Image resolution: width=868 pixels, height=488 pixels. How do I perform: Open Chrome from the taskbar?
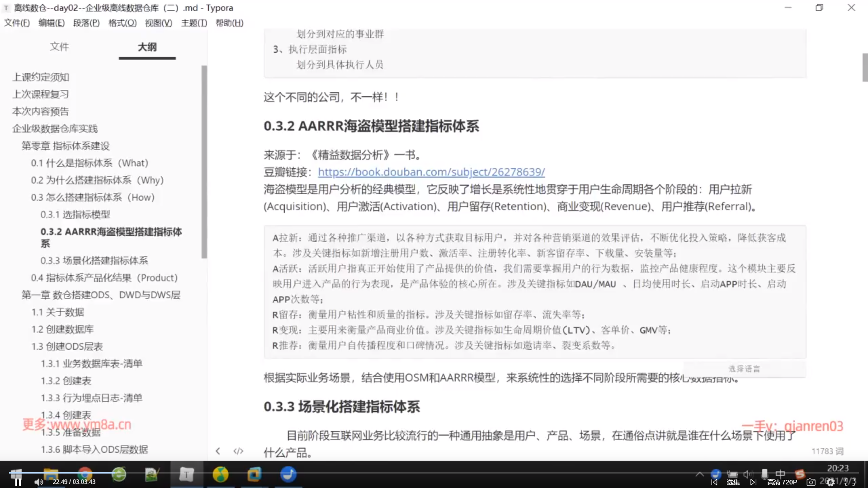(85, 474)
